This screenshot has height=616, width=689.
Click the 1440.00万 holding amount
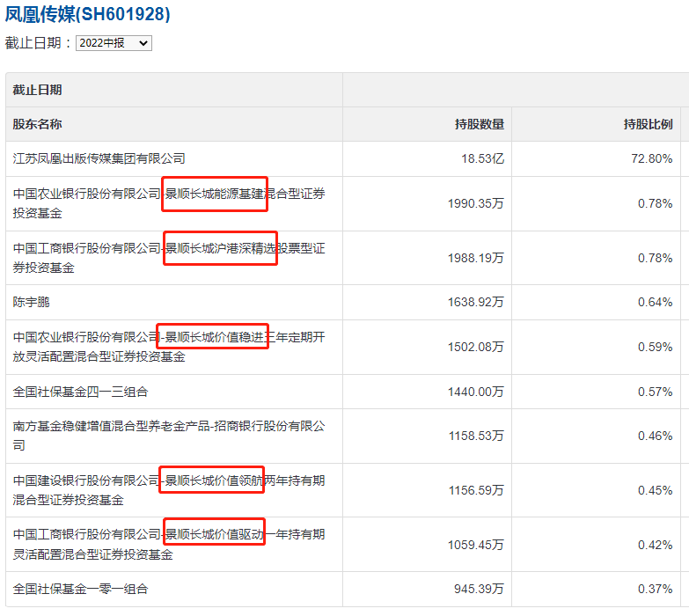click(476, 392)
